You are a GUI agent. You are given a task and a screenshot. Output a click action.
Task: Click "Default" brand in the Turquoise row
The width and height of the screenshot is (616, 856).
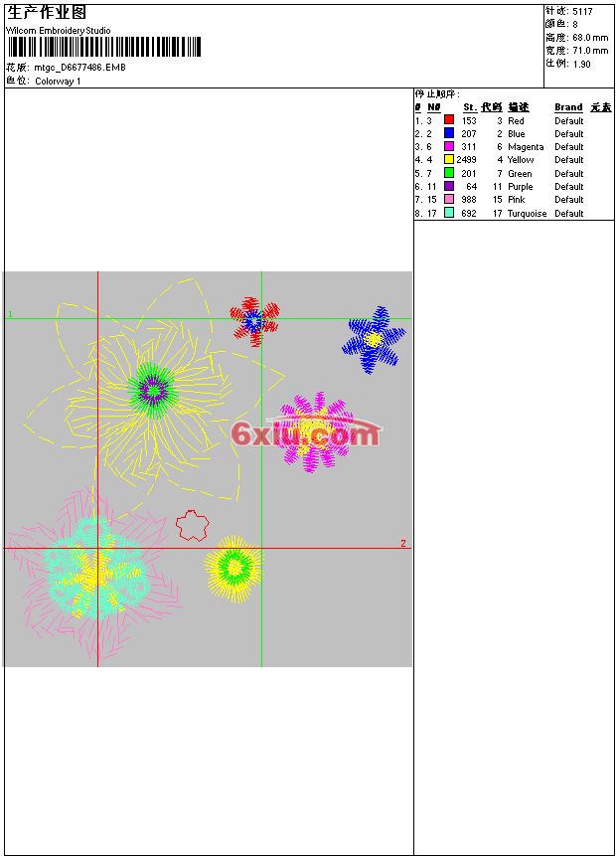click(x=569, y=214)
